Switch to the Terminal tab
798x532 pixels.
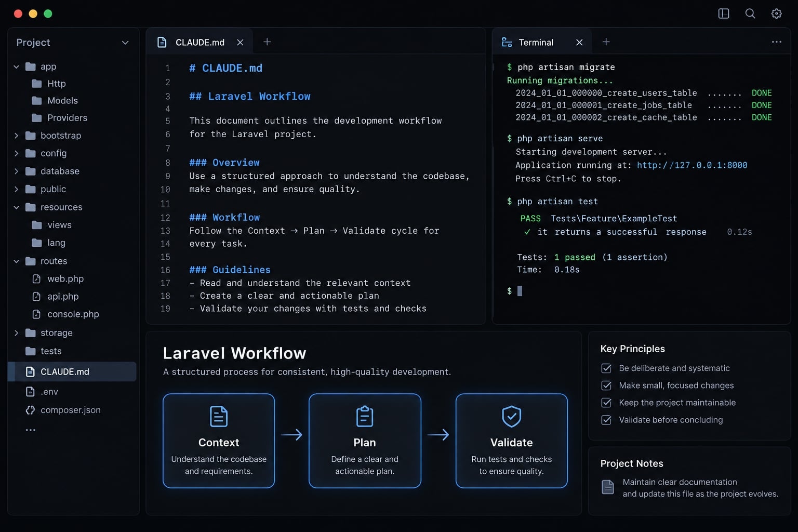541,42
